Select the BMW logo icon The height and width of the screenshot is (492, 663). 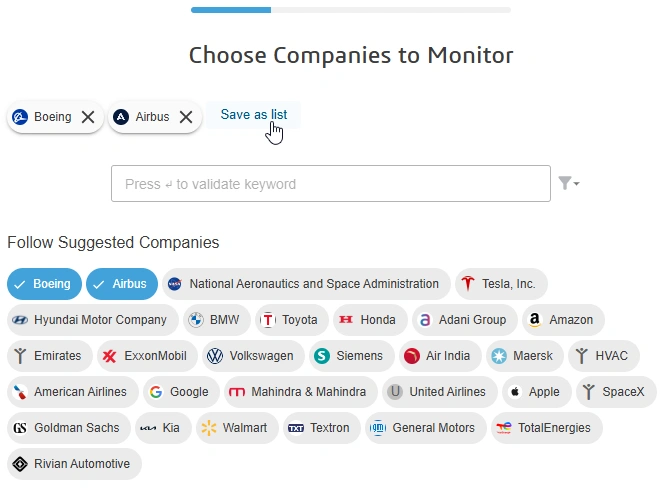coord(196,320)
